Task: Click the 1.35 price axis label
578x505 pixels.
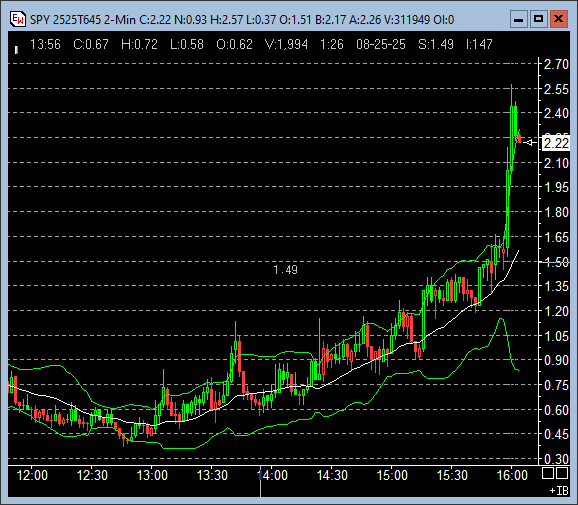Action: 556,286
